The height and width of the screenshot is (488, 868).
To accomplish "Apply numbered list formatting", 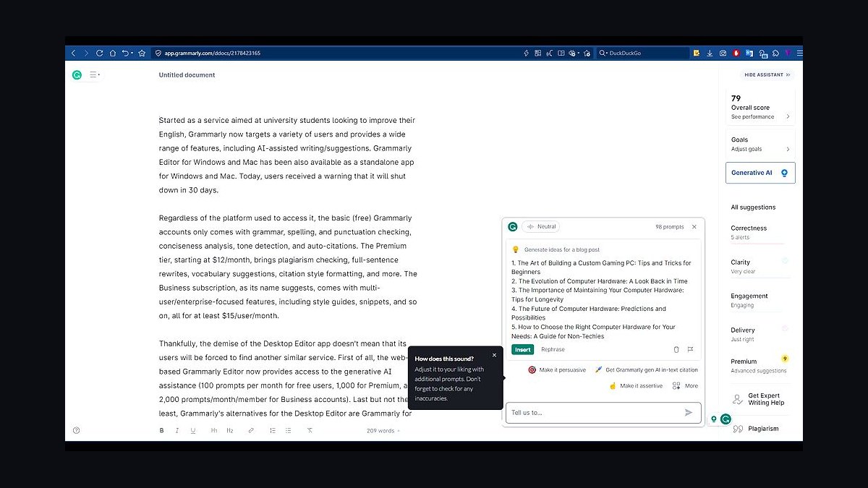I will tap(273, 430).
